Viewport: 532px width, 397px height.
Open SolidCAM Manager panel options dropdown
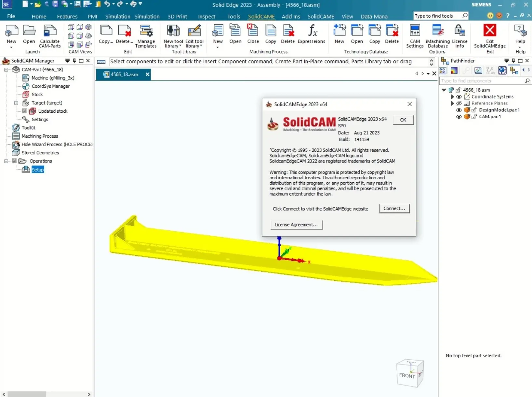coord(67,61)
